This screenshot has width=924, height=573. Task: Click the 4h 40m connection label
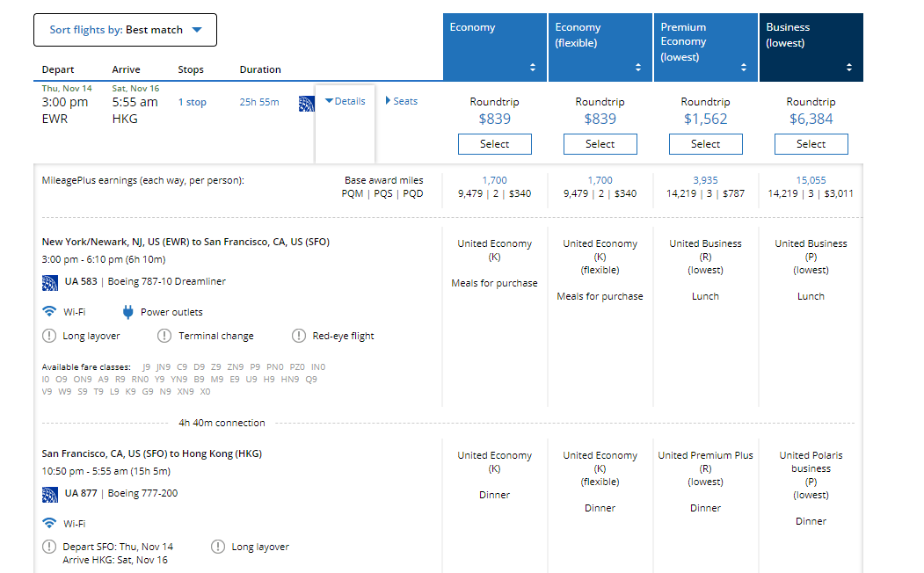point(222,423)
